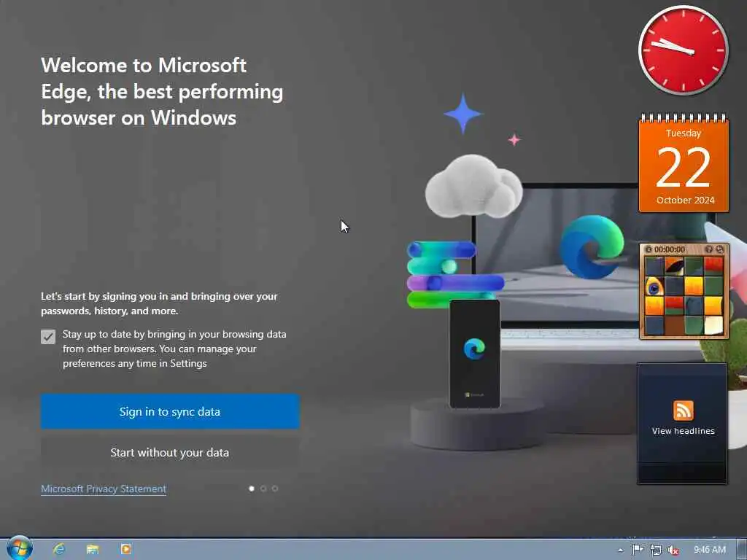Go to the second page indicator dot

(x=263, y=488)
